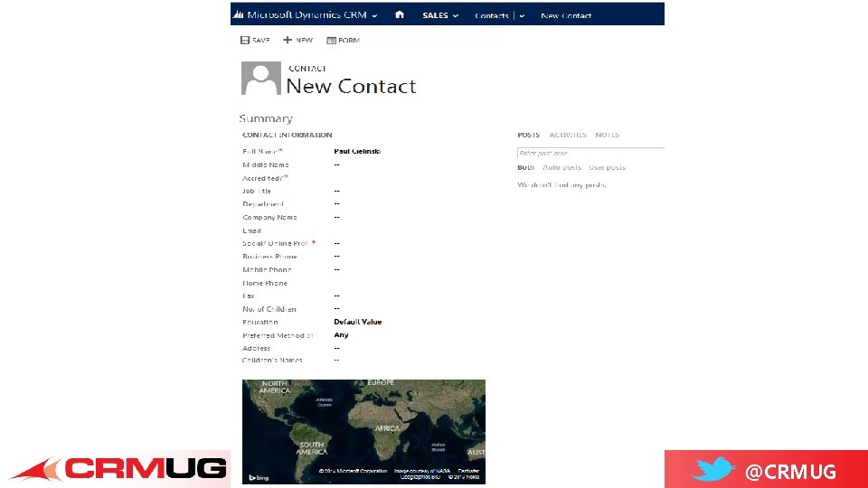The image size is (868, 488).
Task: Go to the Home icon
Action: (399, 15)
